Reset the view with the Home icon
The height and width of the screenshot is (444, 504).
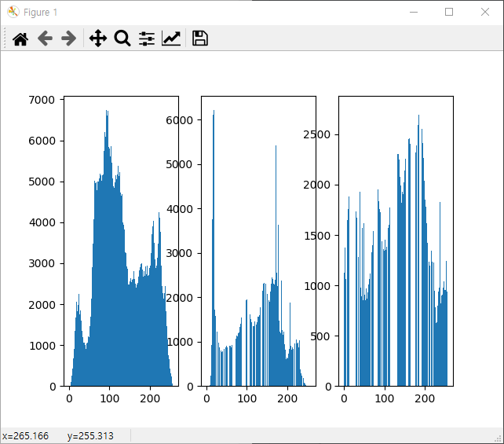point(20,39)
